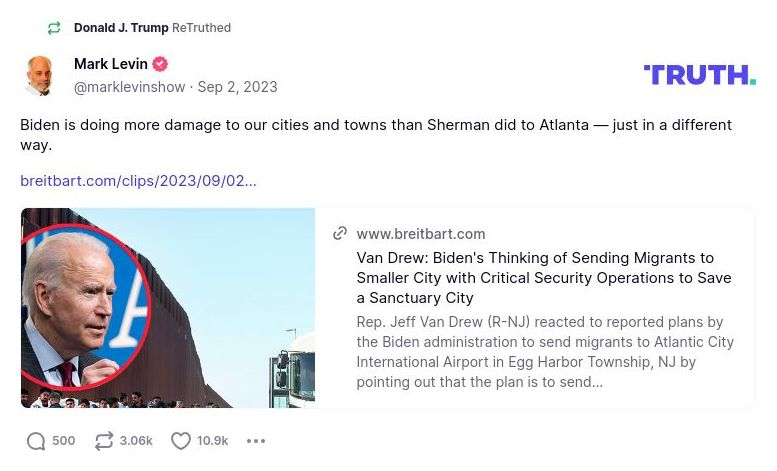
Task: Click the www.breitbart.com domain label
Action: 420,233
